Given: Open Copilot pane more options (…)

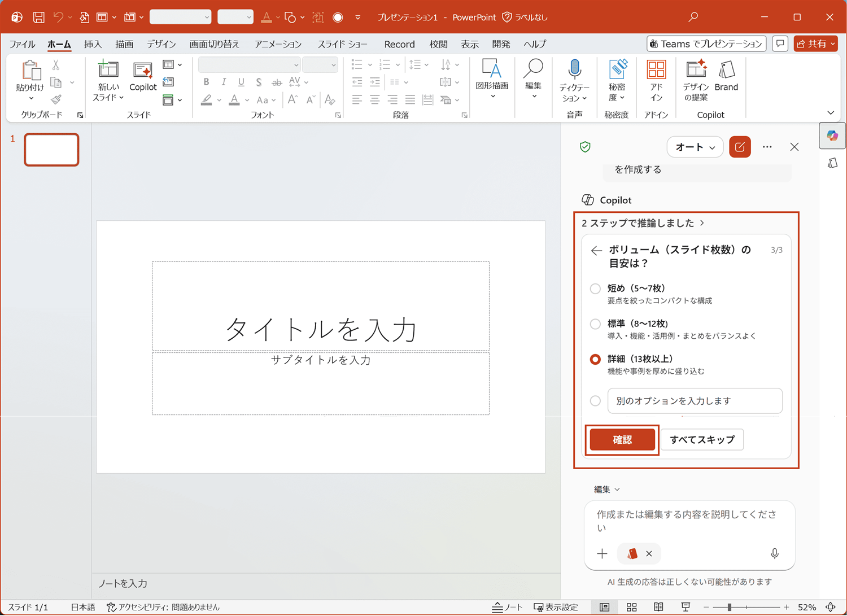Looking at the screenshot, I should point(767,147).
